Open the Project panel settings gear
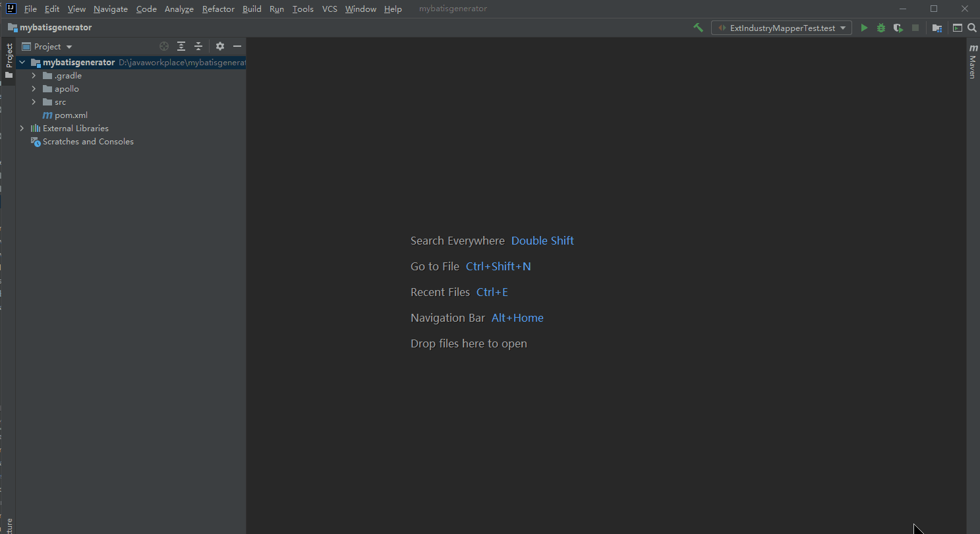Viewport: 980px width, 534px height. pyautogui.click(x=219, y=46)
